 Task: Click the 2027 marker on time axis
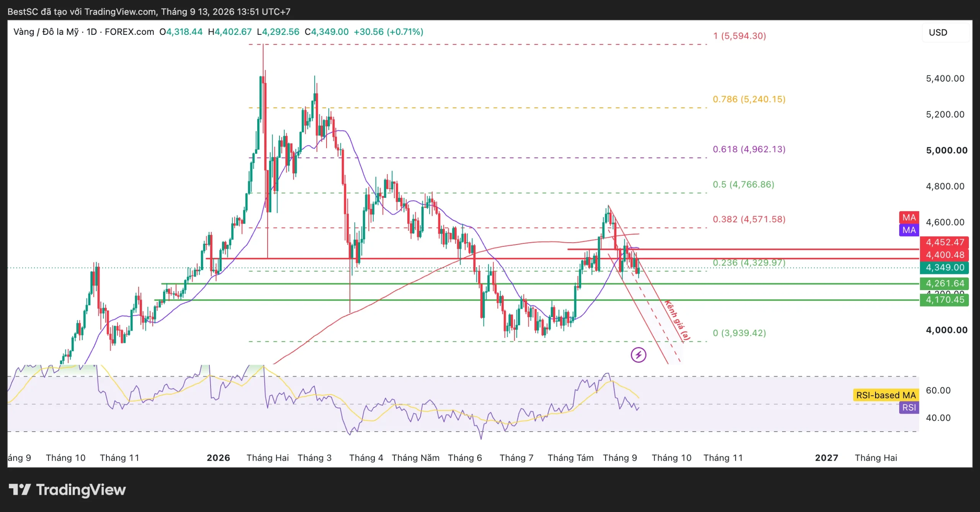(826, 458)
